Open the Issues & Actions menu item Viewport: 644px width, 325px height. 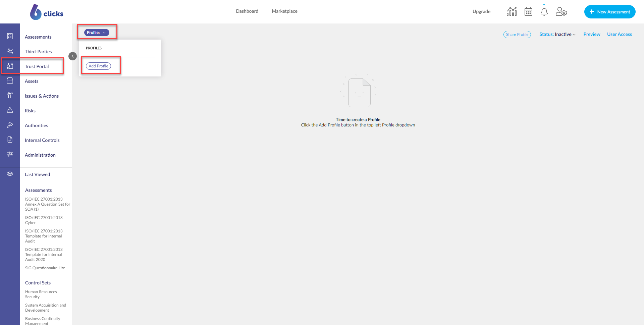click(42, 96)
